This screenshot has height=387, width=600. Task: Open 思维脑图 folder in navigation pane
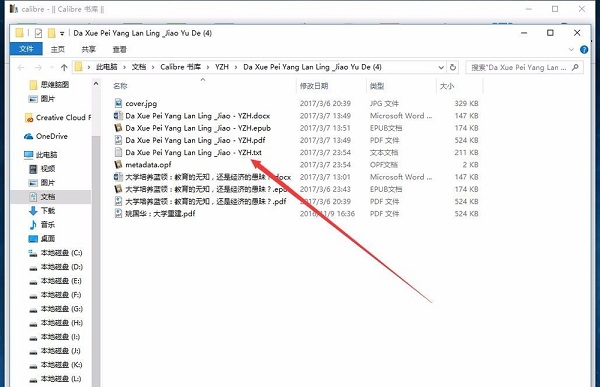pyautogui.click(x=49, y=85)
